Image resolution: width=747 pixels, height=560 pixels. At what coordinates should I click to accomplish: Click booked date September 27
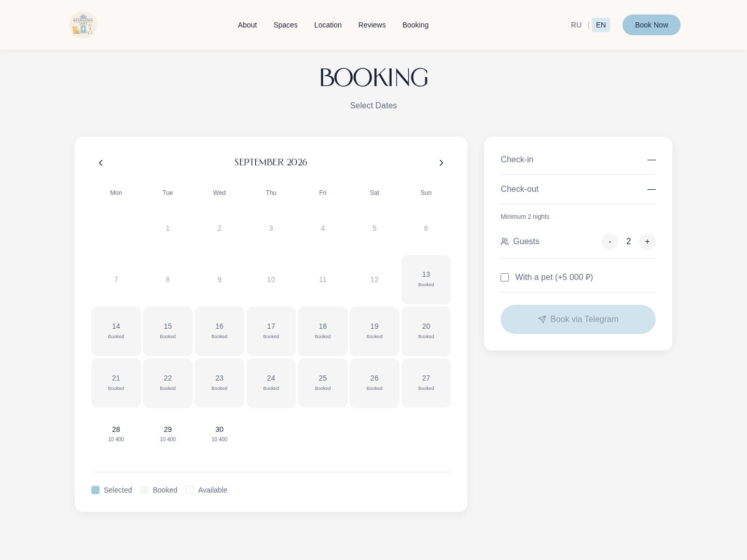tap(426, 383)
